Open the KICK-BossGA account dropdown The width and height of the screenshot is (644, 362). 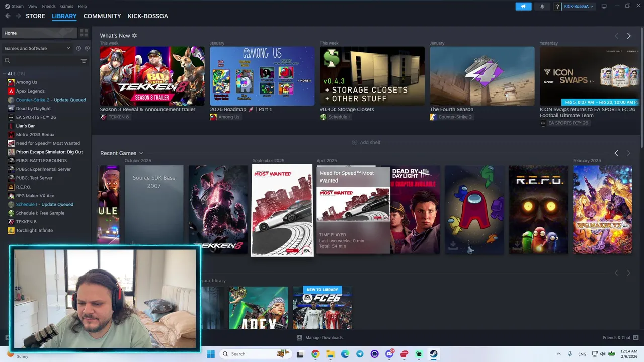(x=578, y=6)
